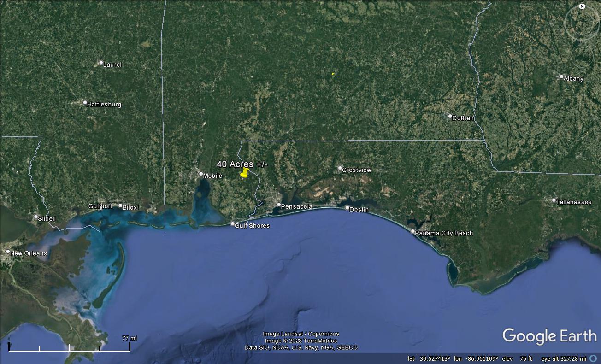Click the Move joystick circle near Albany
This screenshot has height=364, width=601.
(x=582, y=56)
